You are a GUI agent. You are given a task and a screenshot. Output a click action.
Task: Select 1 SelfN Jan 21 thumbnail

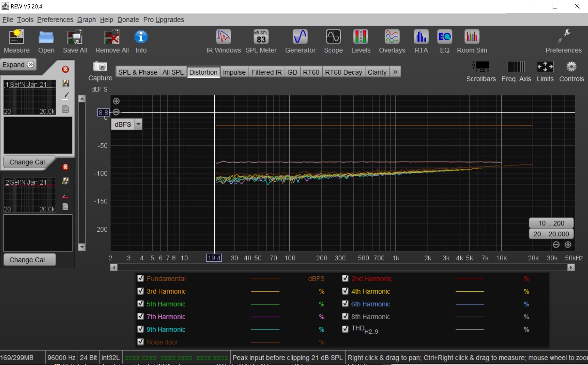click(x=30, y=97)
